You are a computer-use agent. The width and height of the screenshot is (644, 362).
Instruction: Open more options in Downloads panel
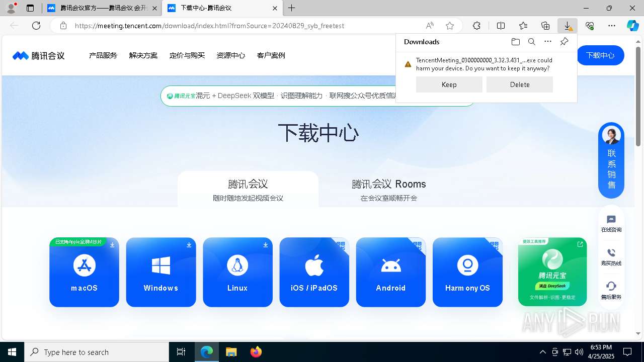(x=548, y=42)
